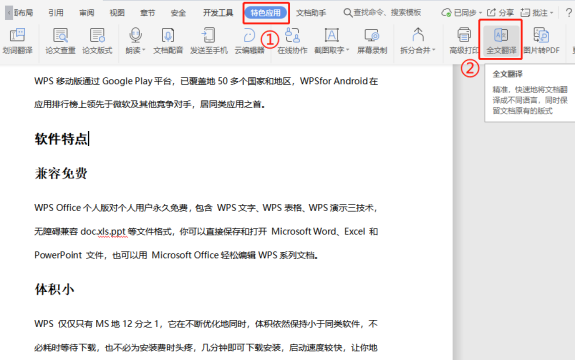Click line starting 必耗时等待下载
The height and width of the screenshot is (361, 576).
click(x=206, y=347)
